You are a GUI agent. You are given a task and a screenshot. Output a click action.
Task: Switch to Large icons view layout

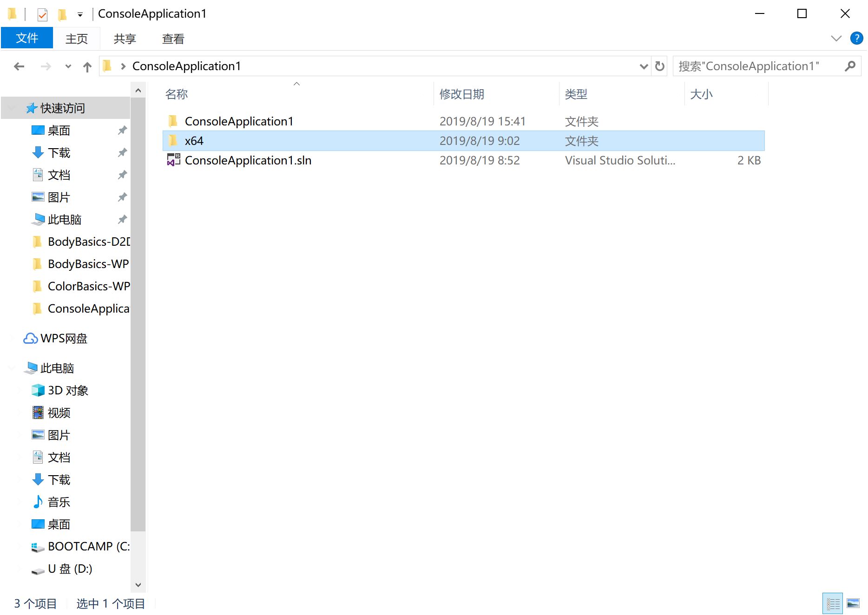[853, 603]
